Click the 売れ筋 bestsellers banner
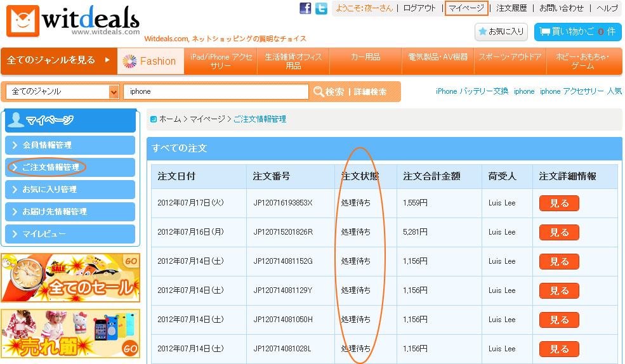This screenshot has width=625, height=364. [x=70, y=334]
